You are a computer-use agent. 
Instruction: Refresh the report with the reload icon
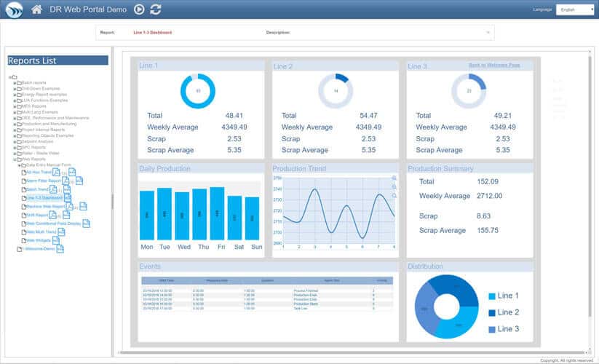156,9
